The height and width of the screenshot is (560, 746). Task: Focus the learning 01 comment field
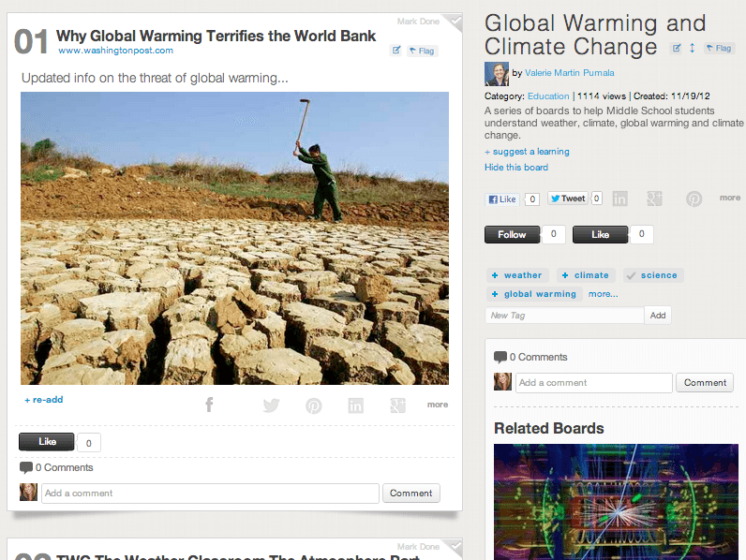tap(210, 494)
